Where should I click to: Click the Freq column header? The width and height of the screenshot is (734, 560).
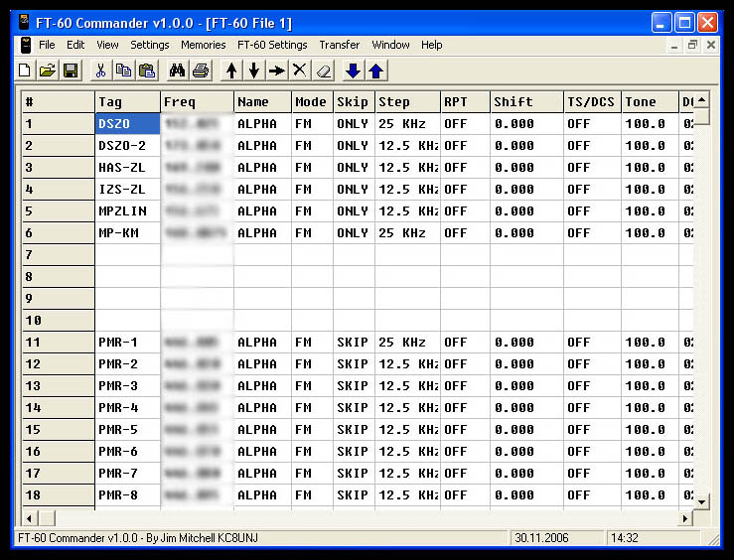click(x=197, y=102)
